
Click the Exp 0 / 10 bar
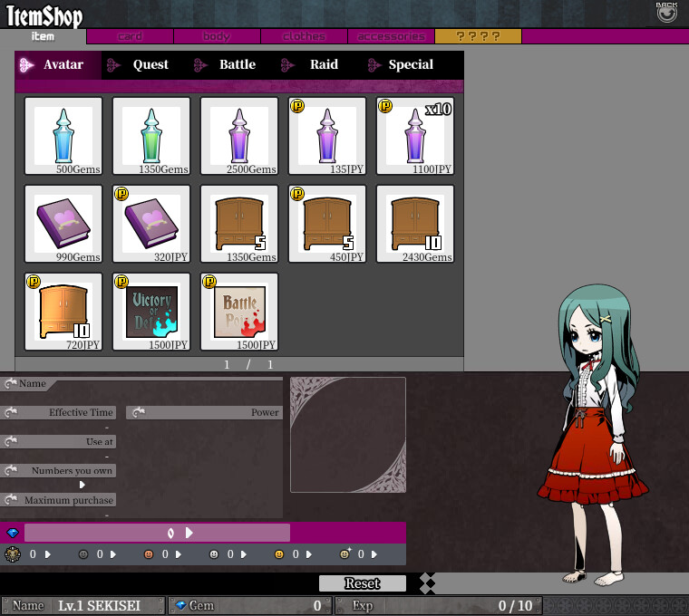point(439,606)
